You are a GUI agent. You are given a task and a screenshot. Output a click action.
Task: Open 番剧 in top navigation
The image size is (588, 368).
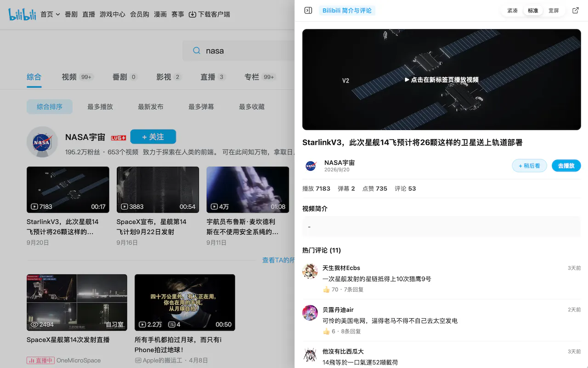(x=71, y=14)
